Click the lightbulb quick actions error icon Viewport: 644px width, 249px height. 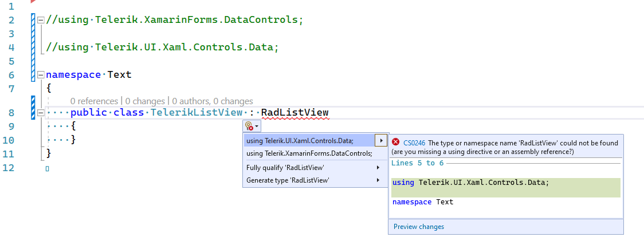[x=249, y=126]
